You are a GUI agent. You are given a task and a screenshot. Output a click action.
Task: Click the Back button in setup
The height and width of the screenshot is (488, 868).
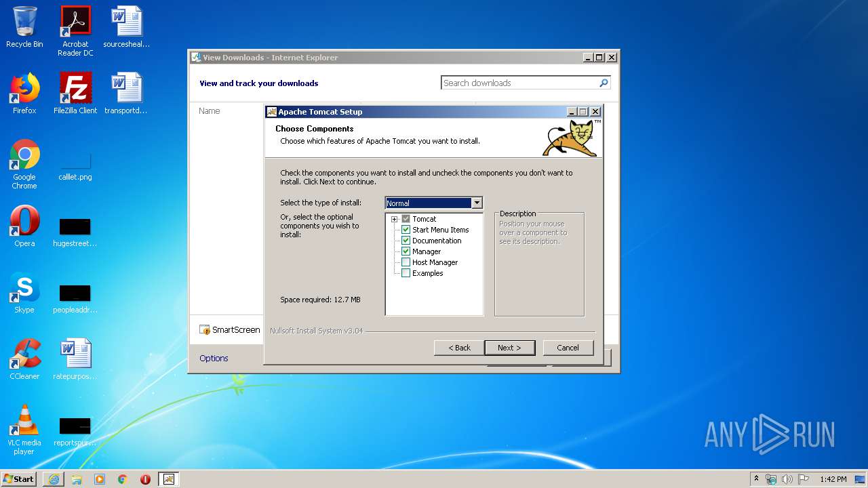coord(459,348)
